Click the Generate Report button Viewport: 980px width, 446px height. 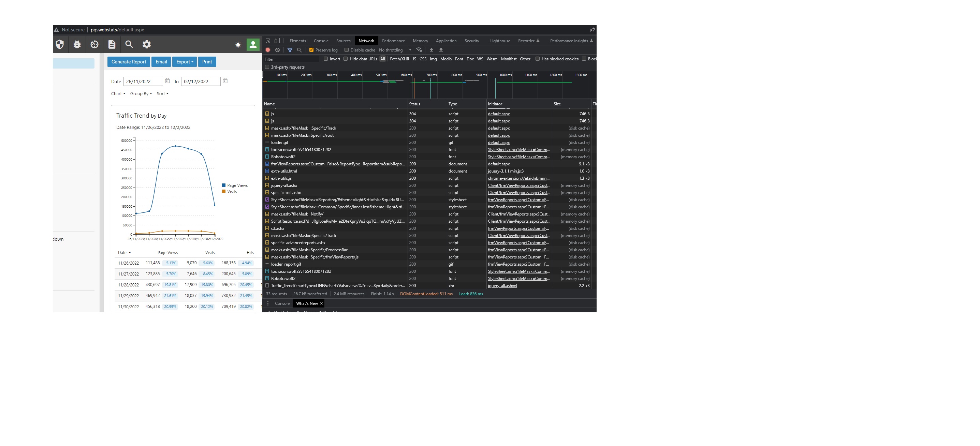coord(129,62)
